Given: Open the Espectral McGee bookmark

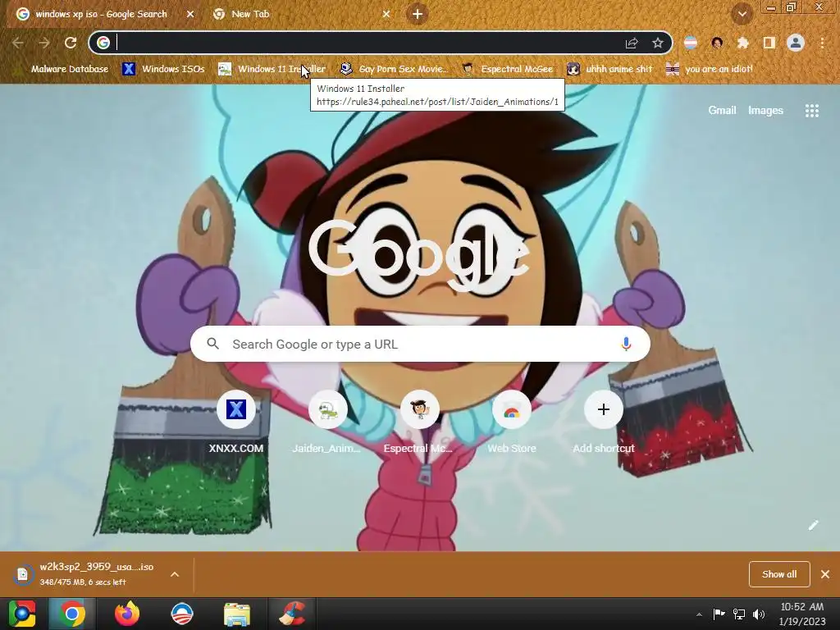Looking at the screenshot, I should click(507, 69).
